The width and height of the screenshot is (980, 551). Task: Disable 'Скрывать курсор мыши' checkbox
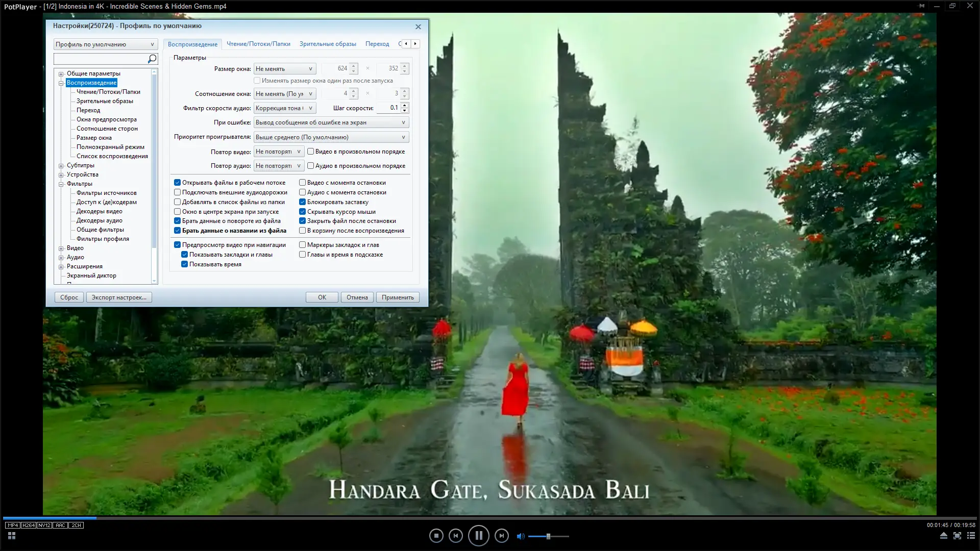[x=302, y=212]
